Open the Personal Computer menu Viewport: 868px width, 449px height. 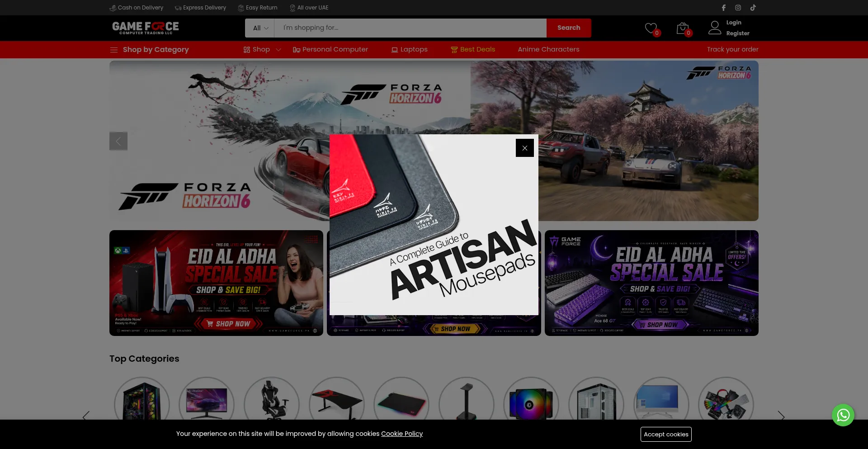pyautogui.click(x=330, y=50)
